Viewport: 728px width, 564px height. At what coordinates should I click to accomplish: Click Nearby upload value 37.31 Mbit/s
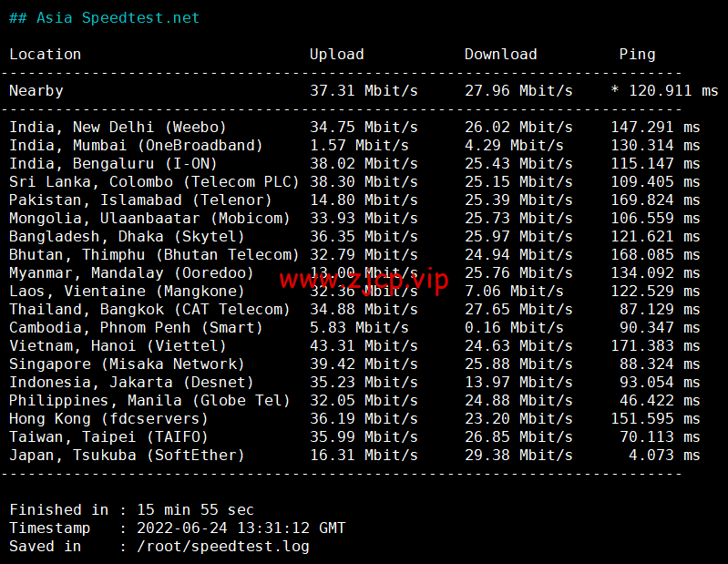pos(364,90)
